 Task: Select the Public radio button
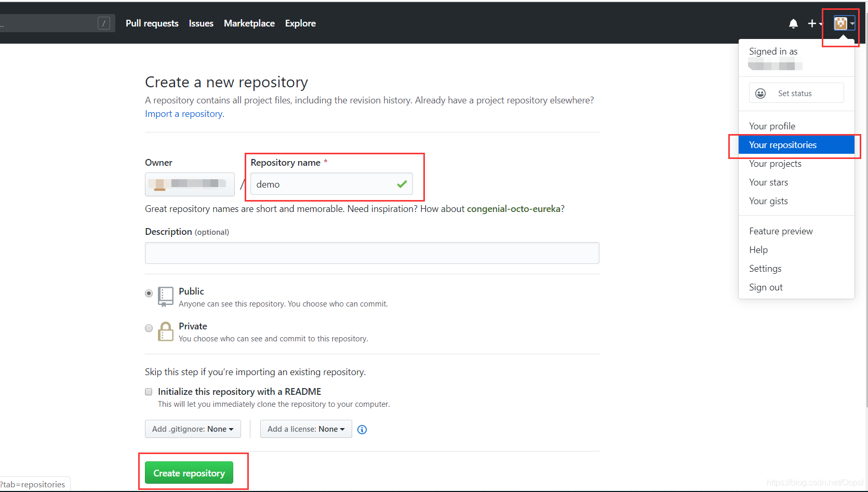pos(149,294)
